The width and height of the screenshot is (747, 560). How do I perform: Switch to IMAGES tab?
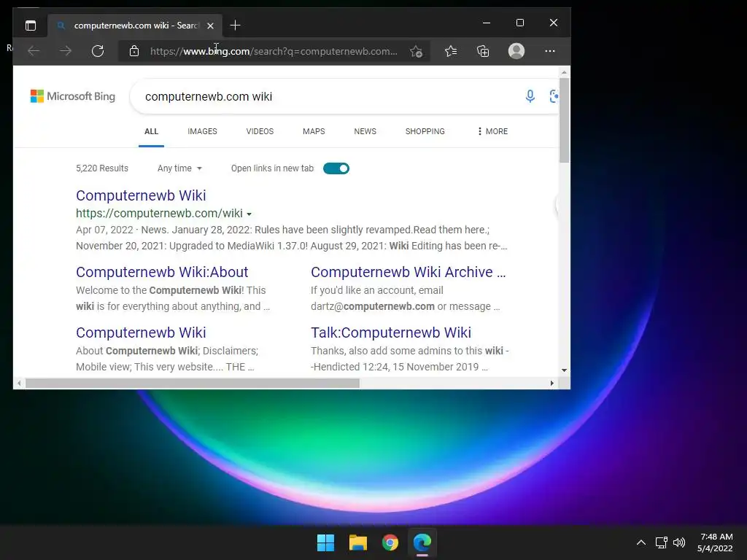tap(202, 131)
